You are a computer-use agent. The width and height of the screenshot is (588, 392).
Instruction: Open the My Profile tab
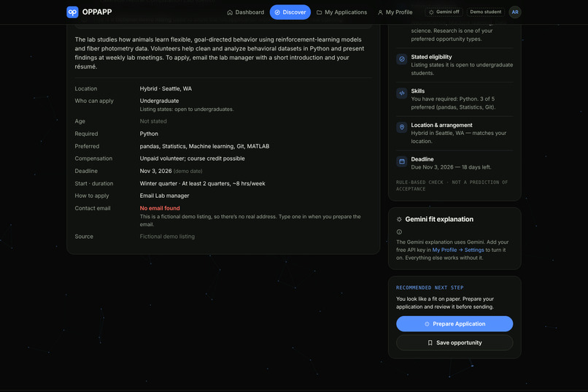395,12
